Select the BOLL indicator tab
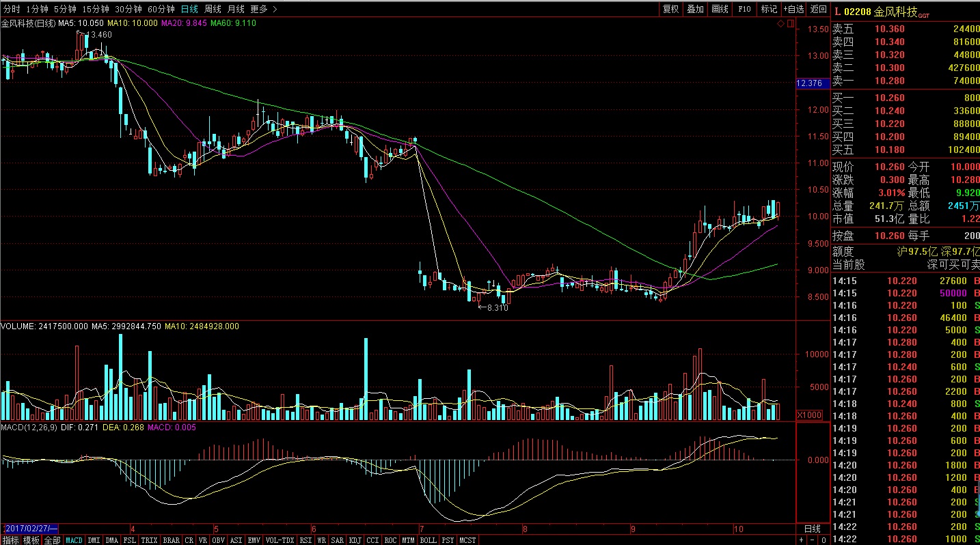Viewport: 980px width, 545px height. point(428,540)
